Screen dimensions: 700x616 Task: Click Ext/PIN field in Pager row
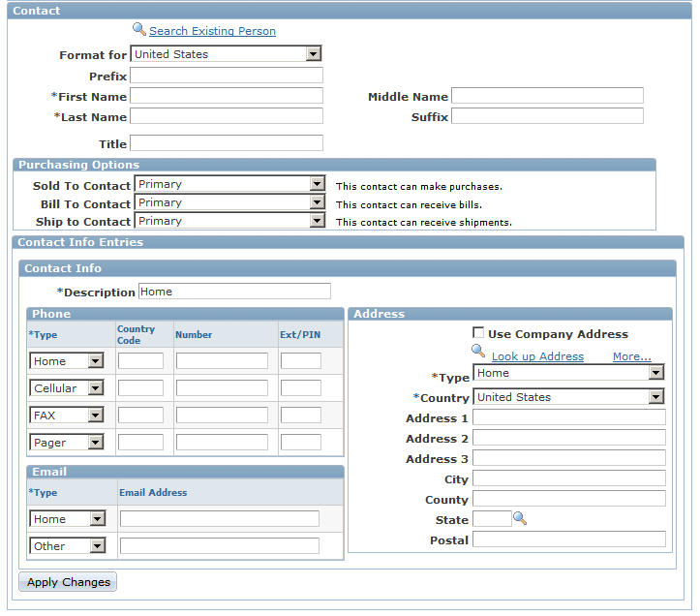coord(301,443)
